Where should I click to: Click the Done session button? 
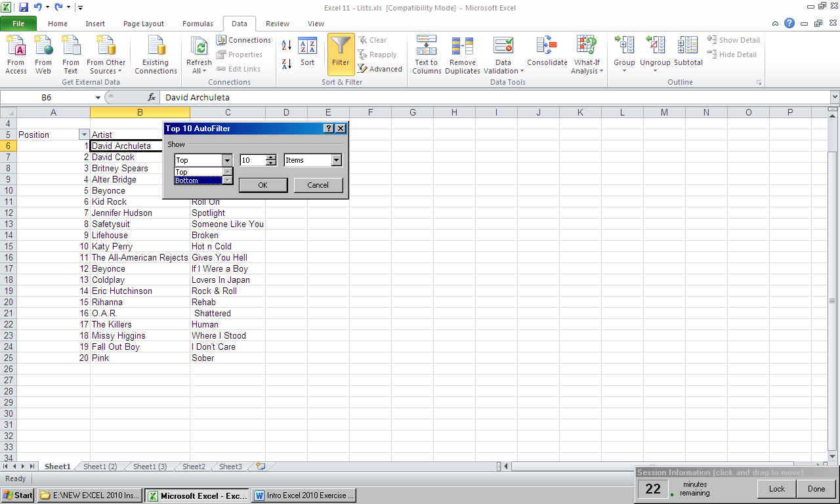click(x=816, y=489)
